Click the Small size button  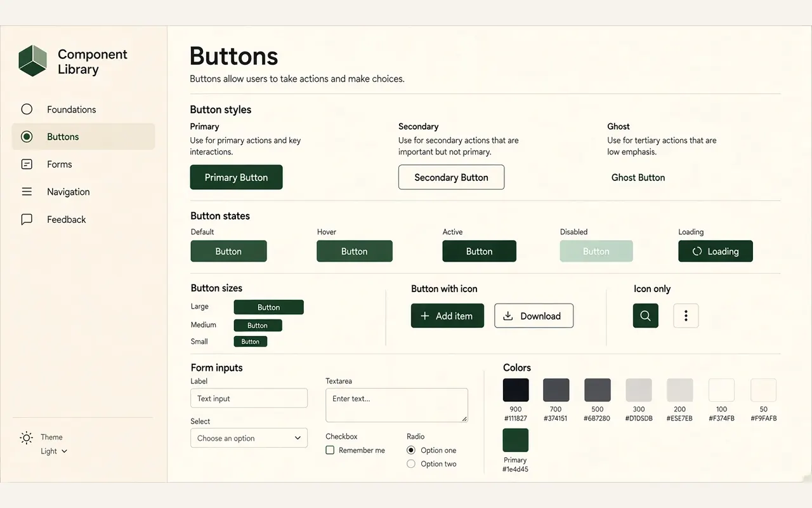[x=251, y=342]
